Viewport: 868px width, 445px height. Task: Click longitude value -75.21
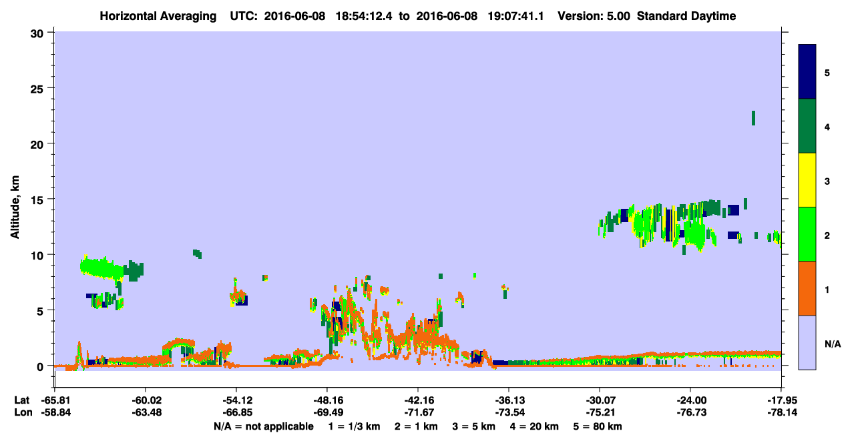(599, 412)
